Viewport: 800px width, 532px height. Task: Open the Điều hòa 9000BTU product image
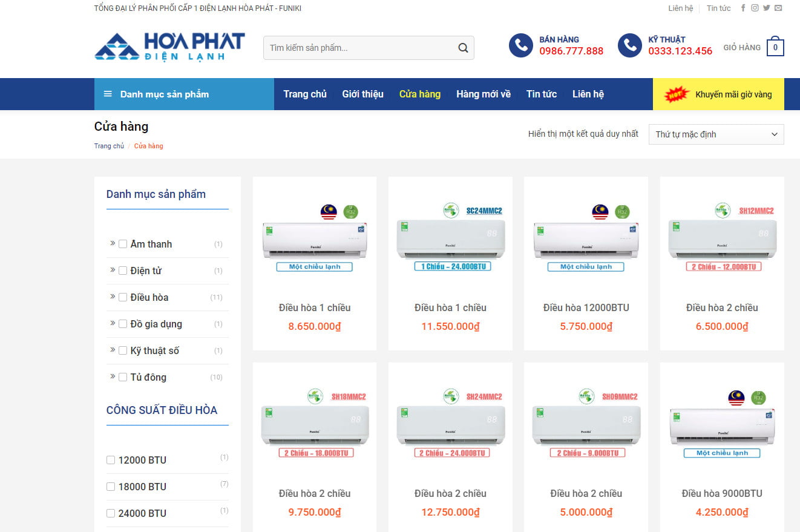(x=722, y=424)
